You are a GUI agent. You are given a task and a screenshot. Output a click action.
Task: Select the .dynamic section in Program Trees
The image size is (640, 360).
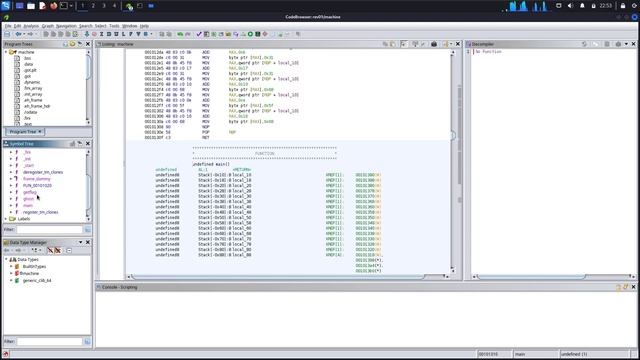coord(32,82)
